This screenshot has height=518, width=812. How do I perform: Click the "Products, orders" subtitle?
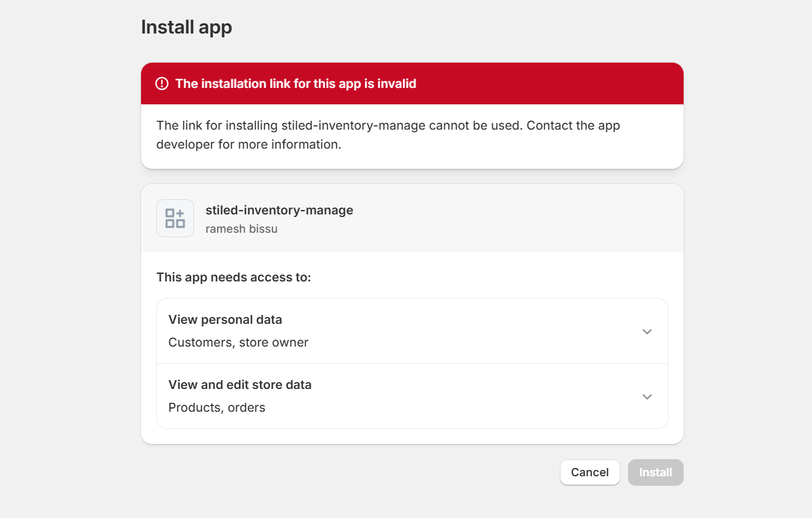(x=217, y=407)
